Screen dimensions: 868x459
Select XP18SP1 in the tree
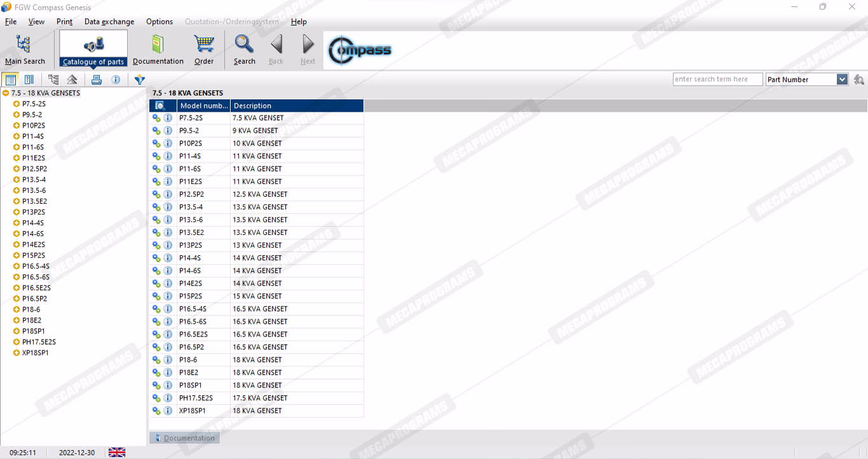point(36,352)
